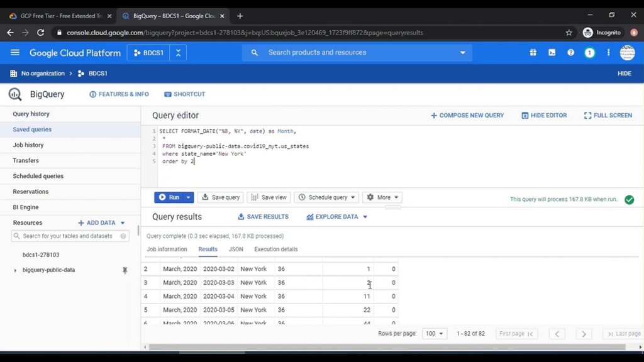The width and height of the screenshot is (644, 362).
Task: Click the search magnifier in products search
Action: coord(254,53)
